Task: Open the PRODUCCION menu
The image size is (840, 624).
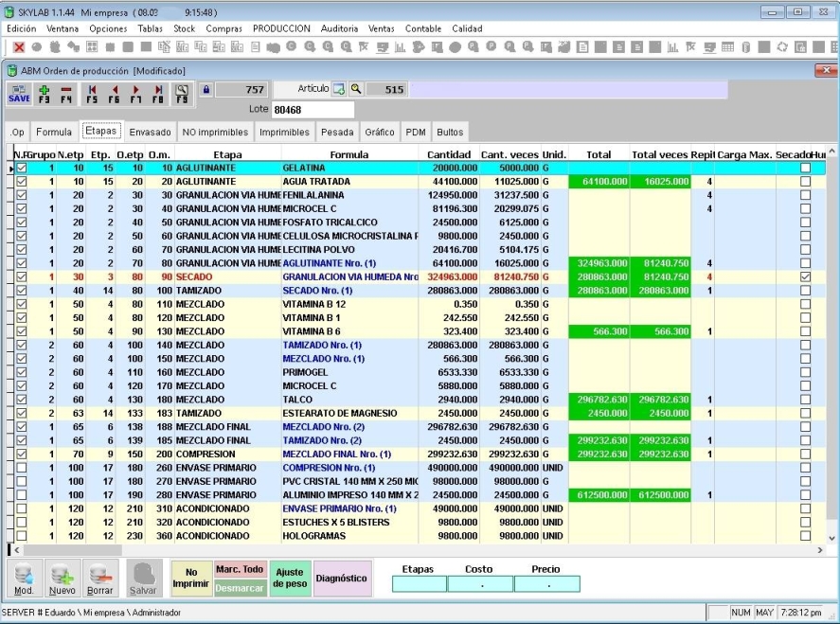Action: [281, 28]
